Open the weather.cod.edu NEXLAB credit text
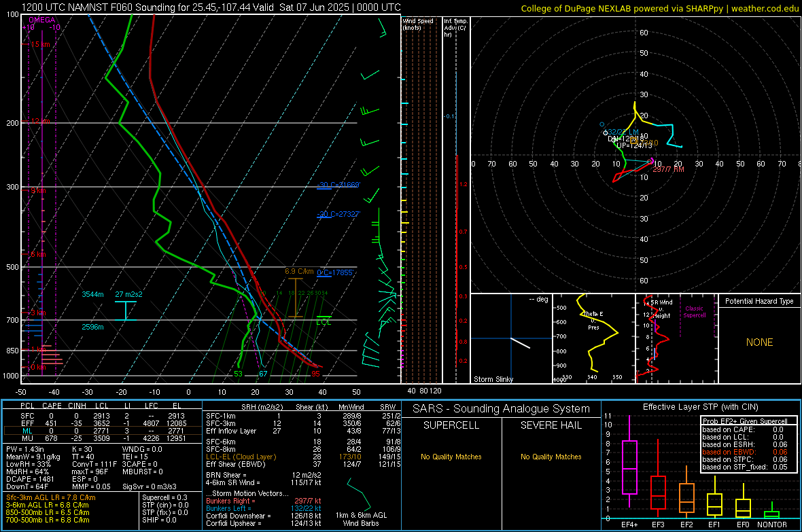 659,8
